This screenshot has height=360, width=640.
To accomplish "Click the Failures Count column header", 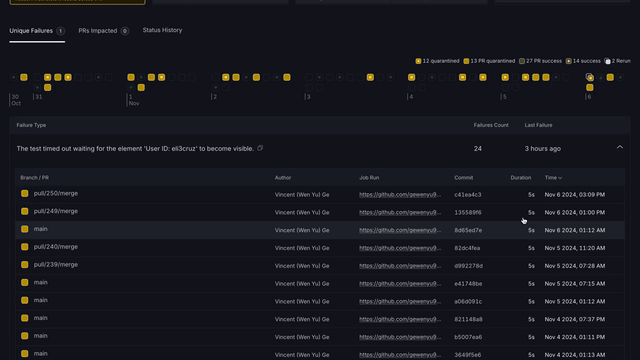I will point(491,125).
